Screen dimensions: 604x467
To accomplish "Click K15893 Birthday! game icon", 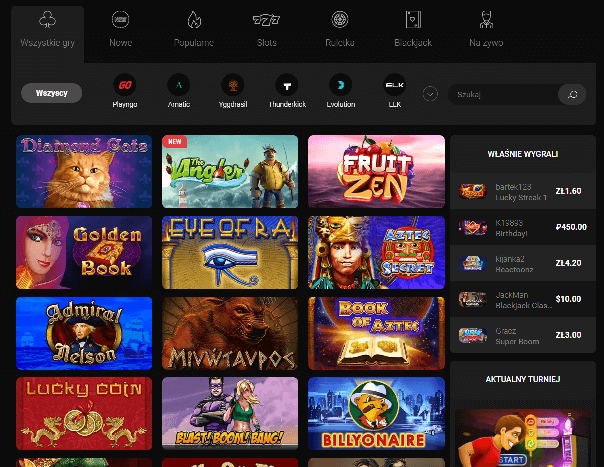I will pyautogui.click(x=473, y=227).
